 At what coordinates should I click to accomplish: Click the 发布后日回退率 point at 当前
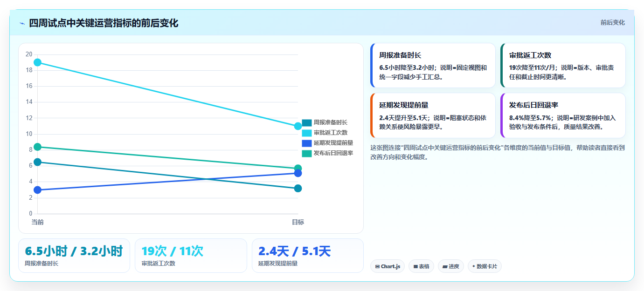tap(38, 147)
